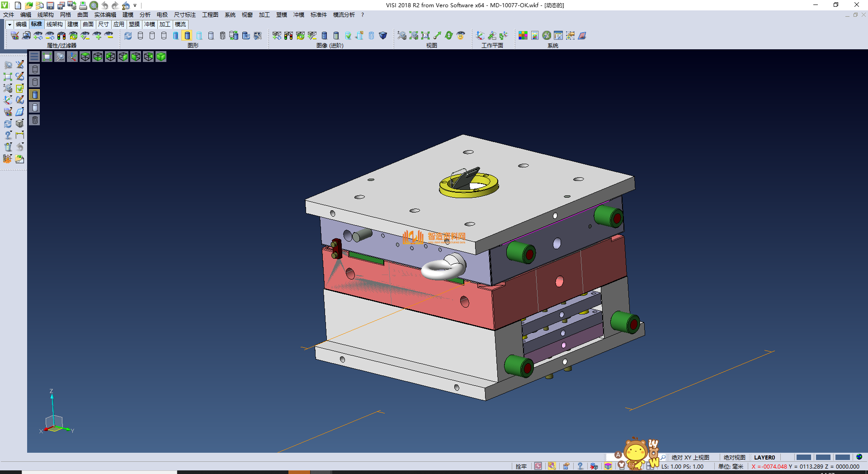Click the 单位: 毫米 units label
The image size is (868, 474).
731,466
